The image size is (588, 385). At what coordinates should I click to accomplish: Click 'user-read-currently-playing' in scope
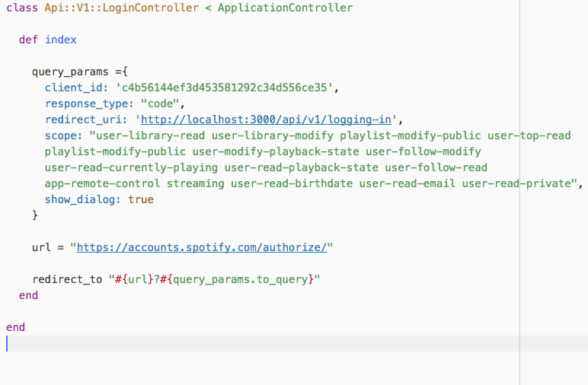point(131,167)
